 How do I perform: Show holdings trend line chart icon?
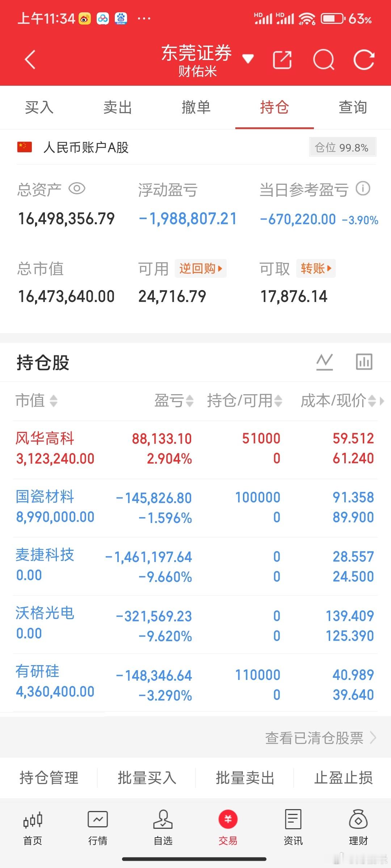coord(325,362)
